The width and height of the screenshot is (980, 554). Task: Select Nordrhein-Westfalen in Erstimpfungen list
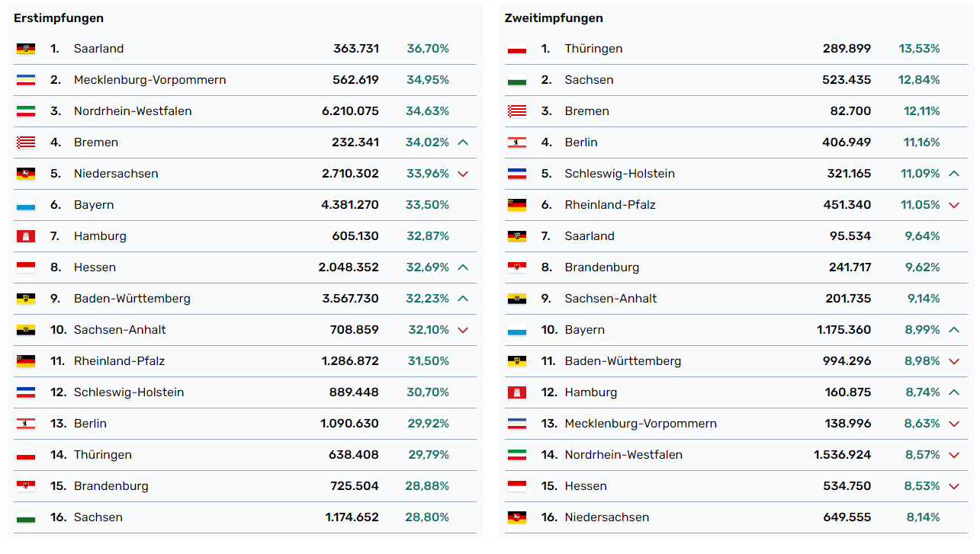[x=133, y=111]
